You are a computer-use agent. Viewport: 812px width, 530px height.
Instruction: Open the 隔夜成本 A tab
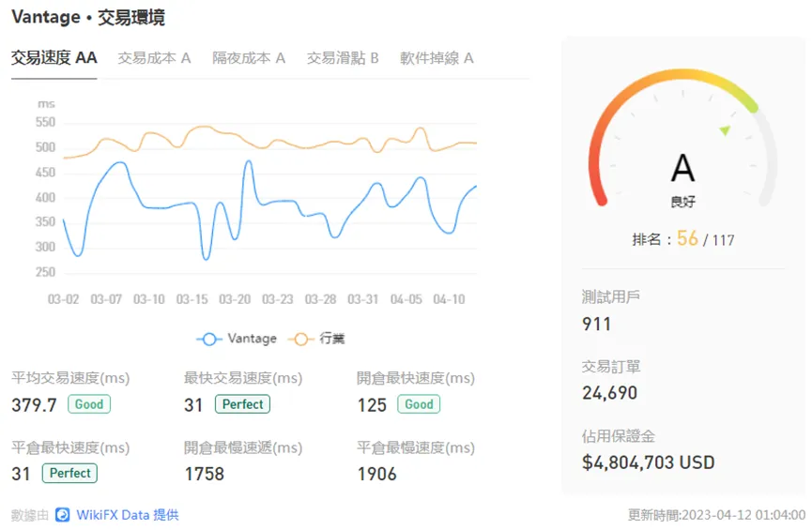tap(249, 58)
